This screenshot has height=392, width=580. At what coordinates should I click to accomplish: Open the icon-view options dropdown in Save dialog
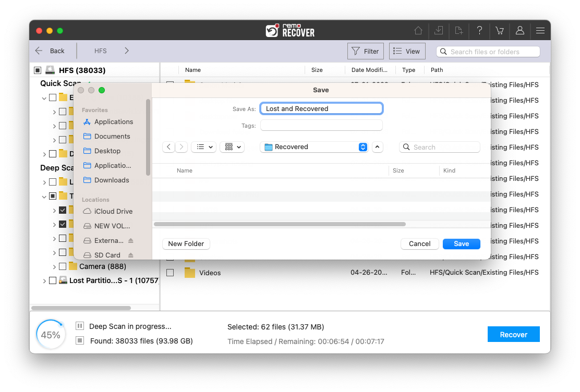[232, 146]
